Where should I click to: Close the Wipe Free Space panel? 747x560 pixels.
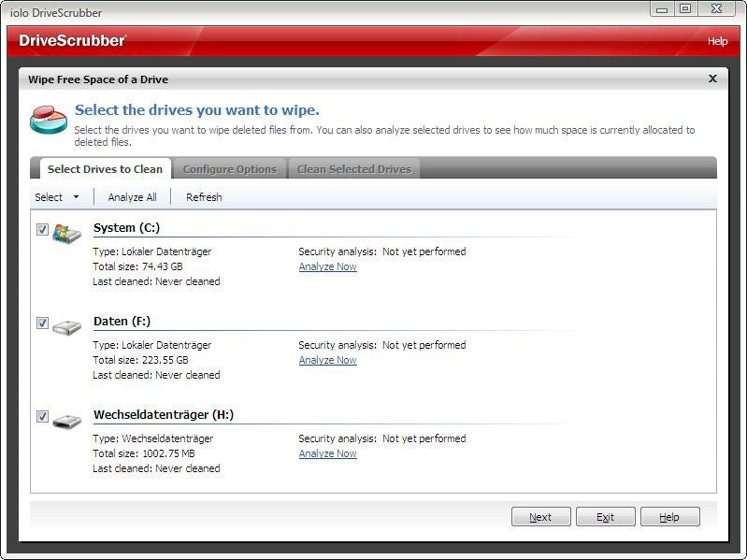click(x=712, y=79)
